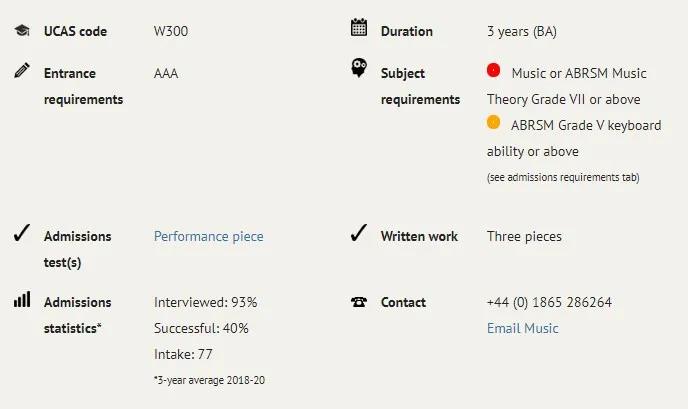The height and width of the screenshot is (409, 688).
Task: Click the pencil icon next to Entrance requirements
Action: pos(22,70)
